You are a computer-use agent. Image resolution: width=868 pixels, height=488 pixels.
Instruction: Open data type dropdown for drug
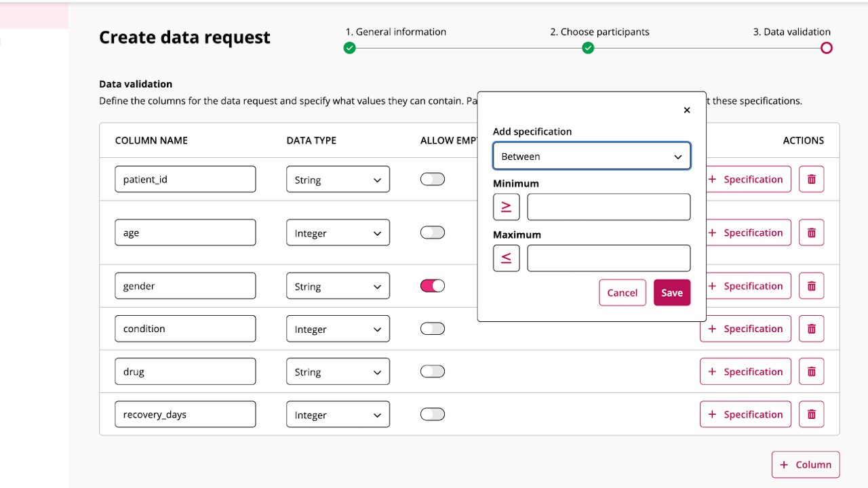338,371
